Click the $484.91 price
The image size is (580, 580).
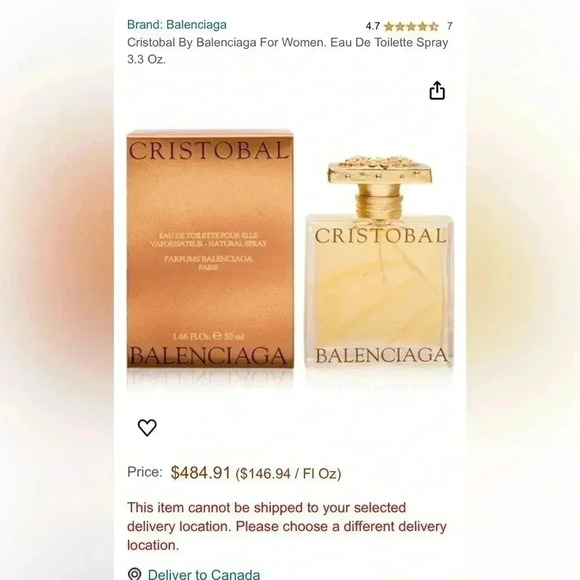[200, 473]
